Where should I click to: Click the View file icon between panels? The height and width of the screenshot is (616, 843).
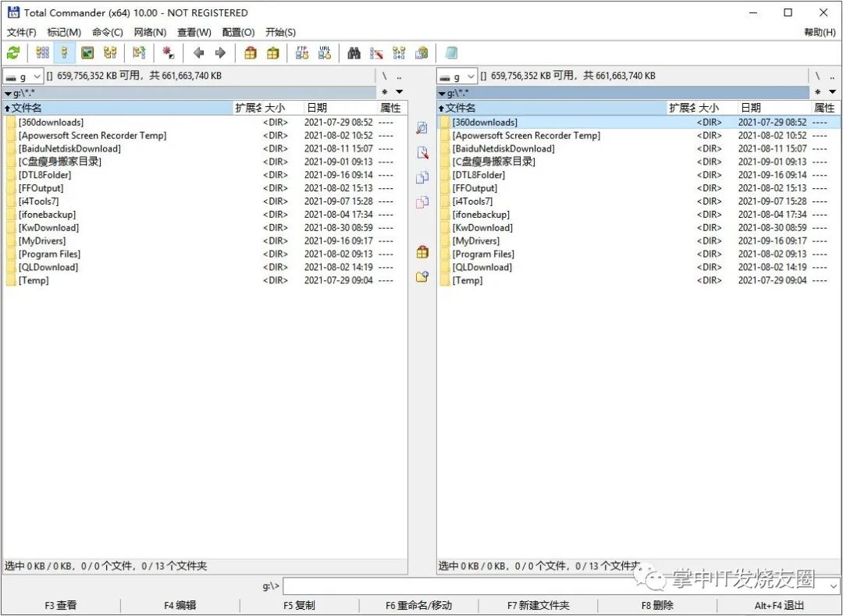tap(422, 127)
